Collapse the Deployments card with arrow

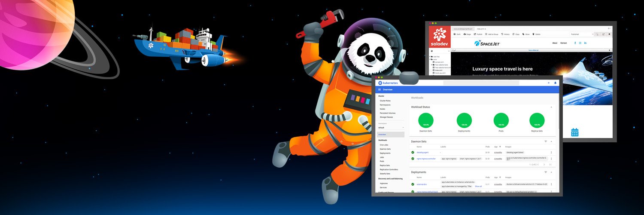551,172
